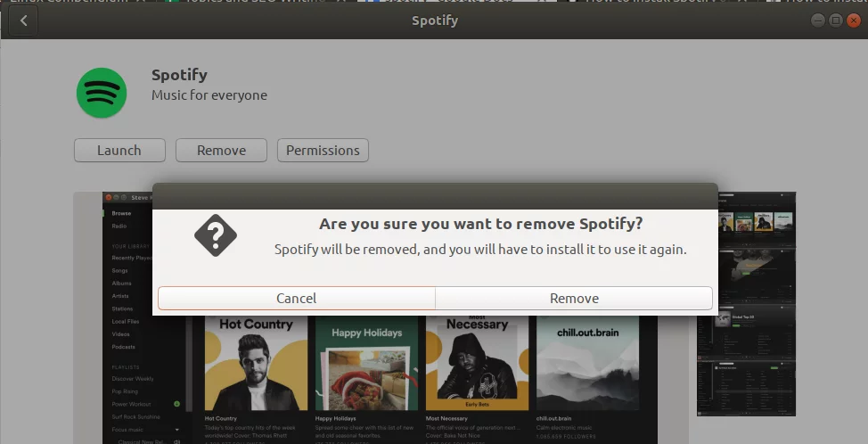Expand the arrow next to Focus music

(177, 430)
